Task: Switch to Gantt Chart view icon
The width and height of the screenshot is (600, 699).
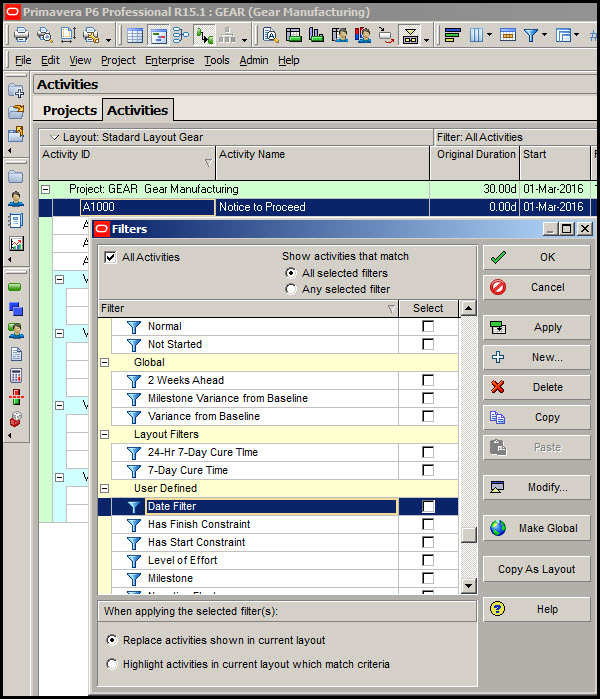Action: pos(158,35)
